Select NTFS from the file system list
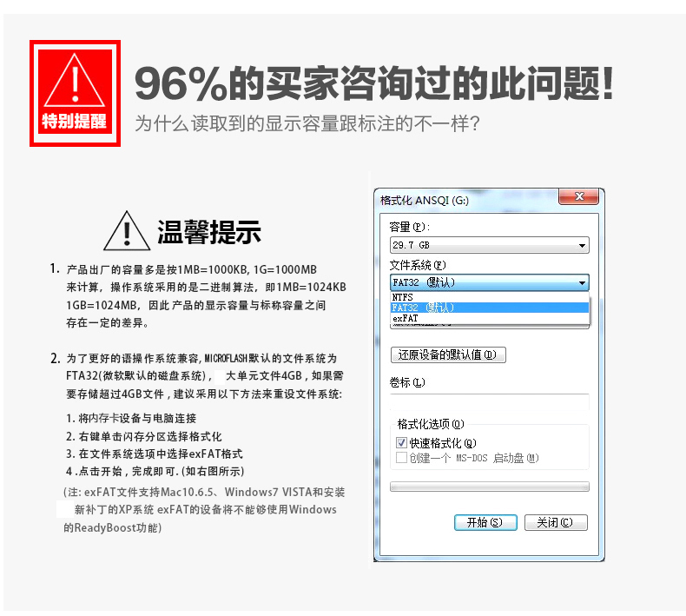 pos(489,297)
